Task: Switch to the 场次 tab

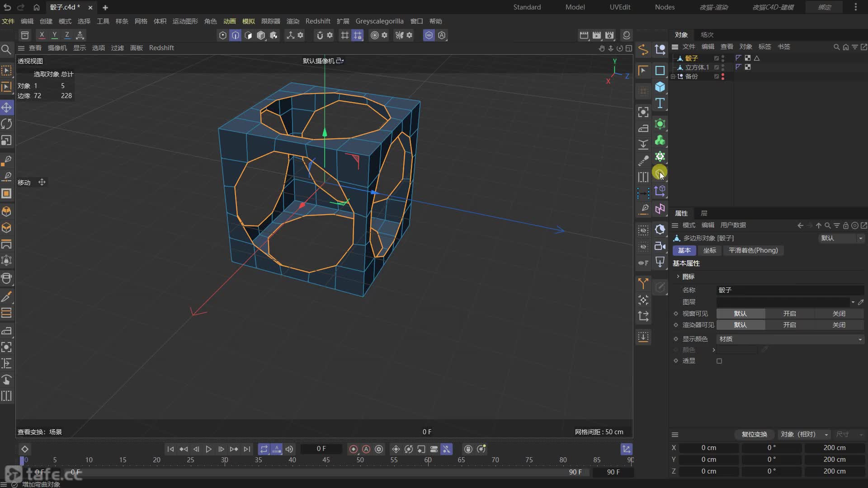Action: (x=707, y=35)
